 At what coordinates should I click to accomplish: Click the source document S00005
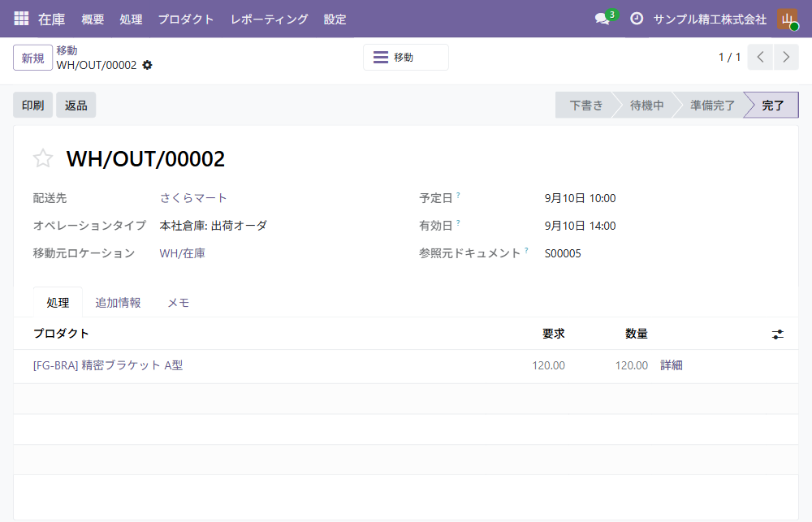563,253
